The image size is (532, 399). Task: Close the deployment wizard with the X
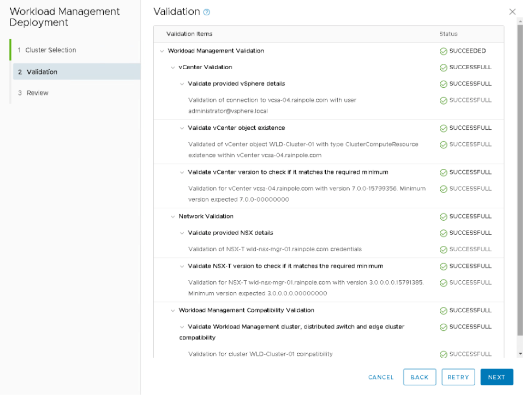tap(512, 11)
